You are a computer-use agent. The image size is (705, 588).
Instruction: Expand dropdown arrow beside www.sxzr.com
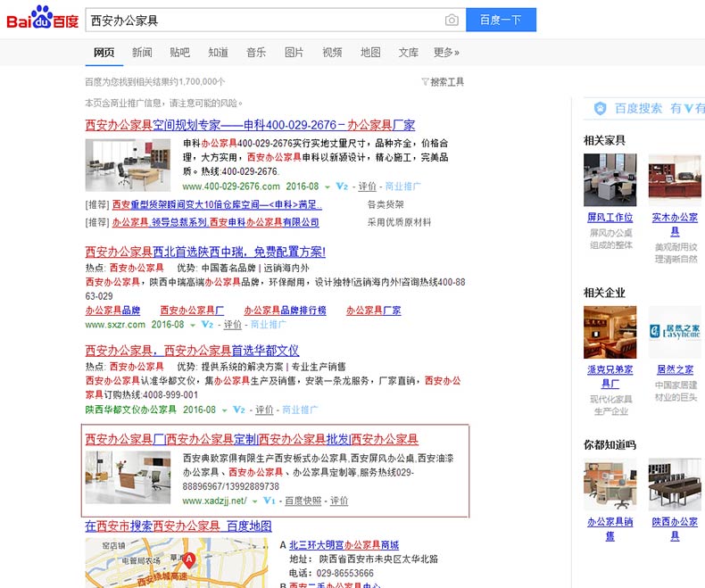pos(193,325)
